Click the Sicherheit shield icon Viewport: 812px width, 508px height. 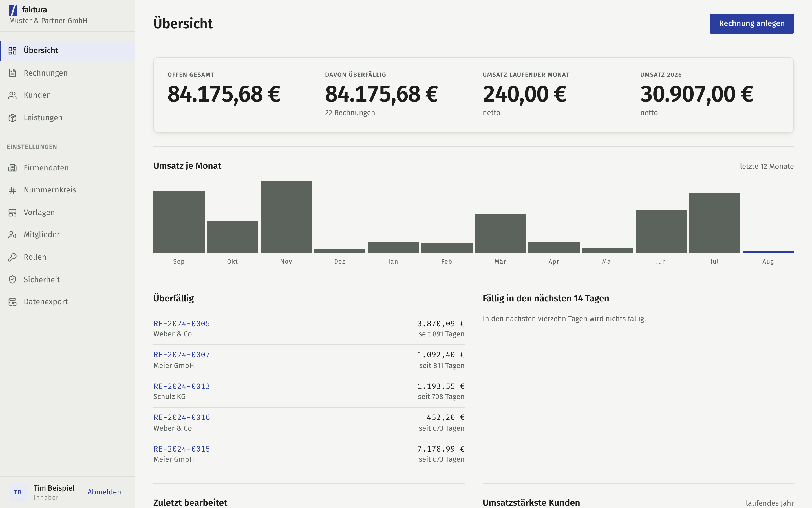click(x=12, y=279)
